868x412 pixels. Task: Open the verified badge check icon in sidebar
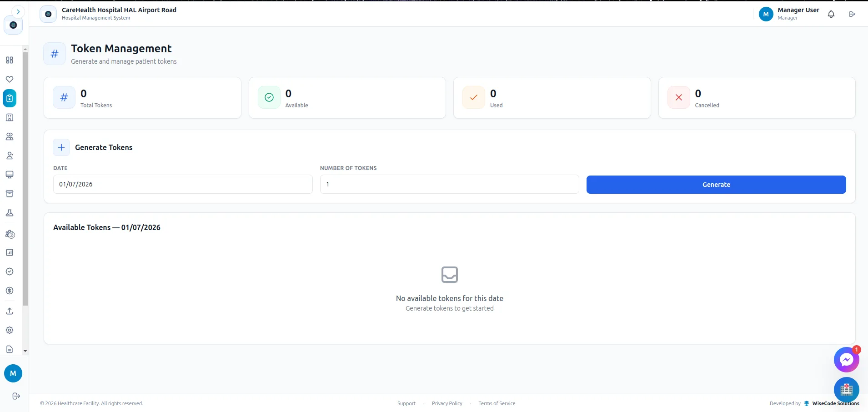point(10,271)
